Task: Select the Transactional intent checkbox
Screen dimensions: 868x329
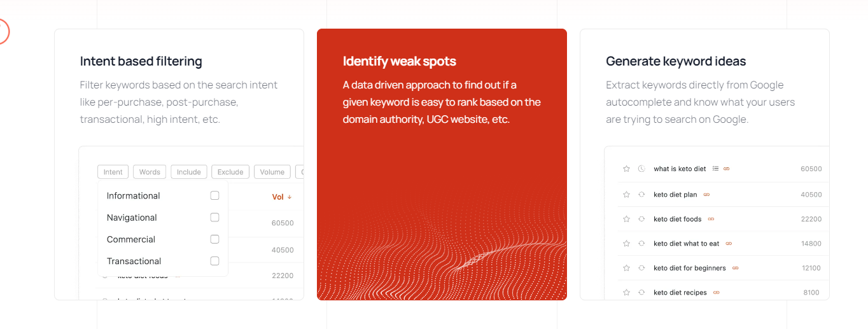Action: click(x=214, y=261)
